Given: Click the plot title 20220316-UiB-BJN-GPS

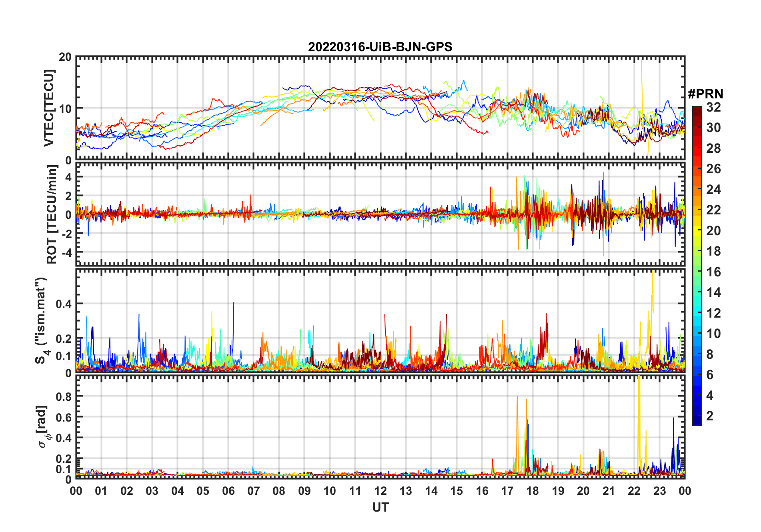Looking at the screenshot, I should (380, 47).
